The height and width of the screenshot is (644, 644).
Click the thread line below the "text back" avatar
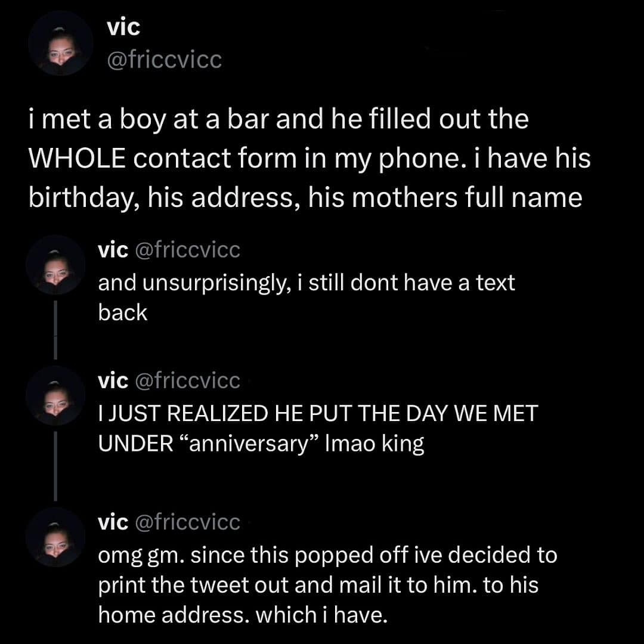tap(55, 329)
